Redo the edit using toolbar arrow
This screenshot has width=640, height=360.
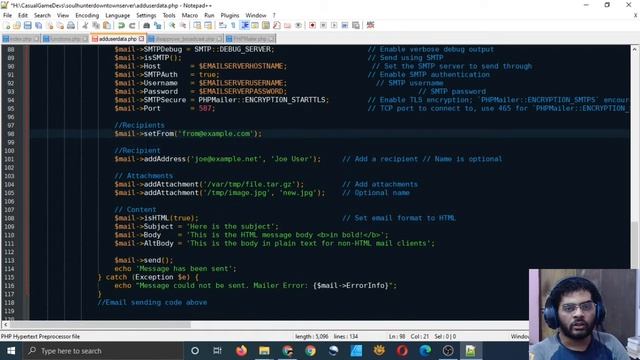[132, 25]
